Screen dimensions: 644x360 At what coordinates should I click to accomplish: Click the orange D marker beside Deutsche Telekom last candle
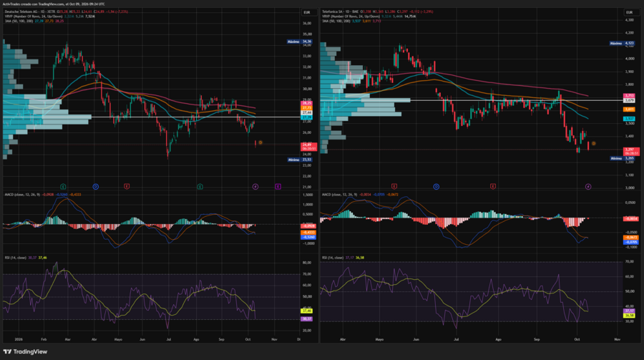pos(260,142)
